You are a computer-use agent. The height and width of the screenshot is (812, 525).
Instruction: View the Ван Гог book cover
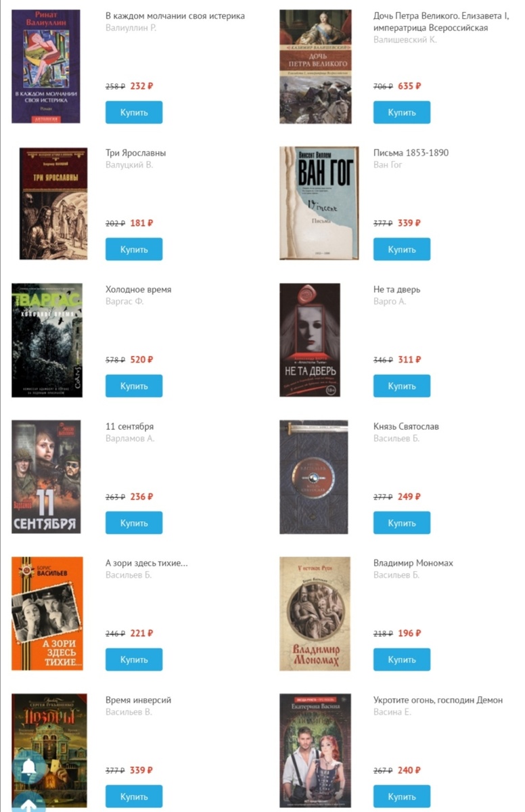click(x=319, y=203)
